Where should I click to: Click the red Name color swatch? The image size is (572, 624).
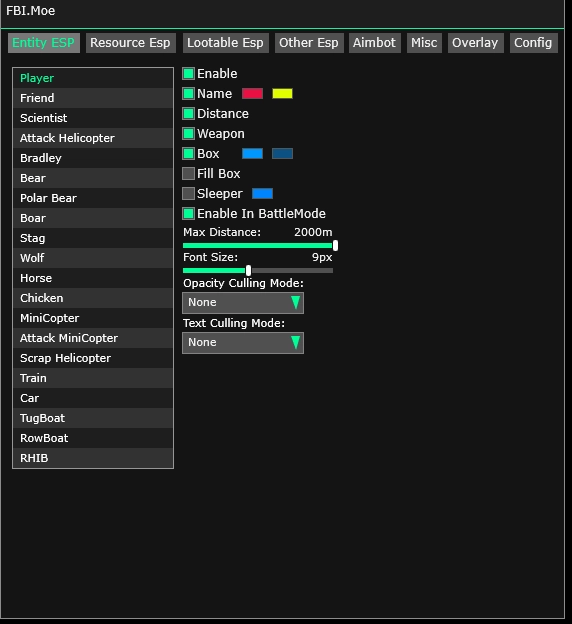click(x=252, y=94)
